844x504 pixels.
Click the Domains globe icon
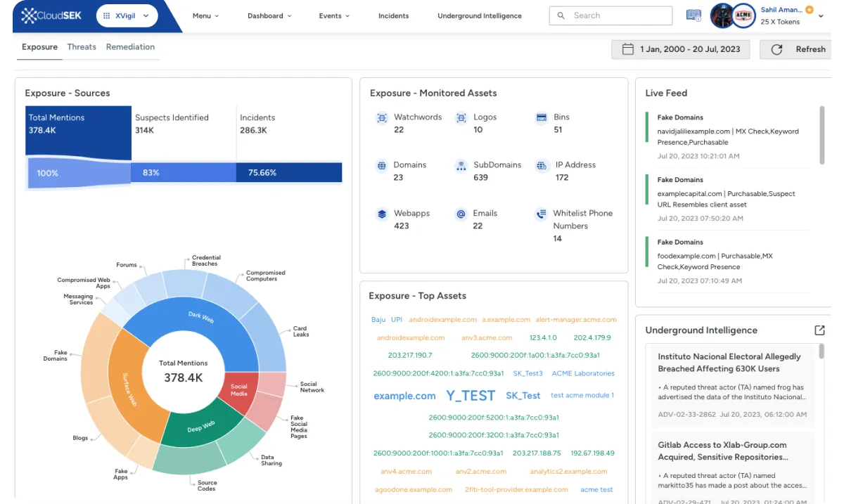point(381,167)
